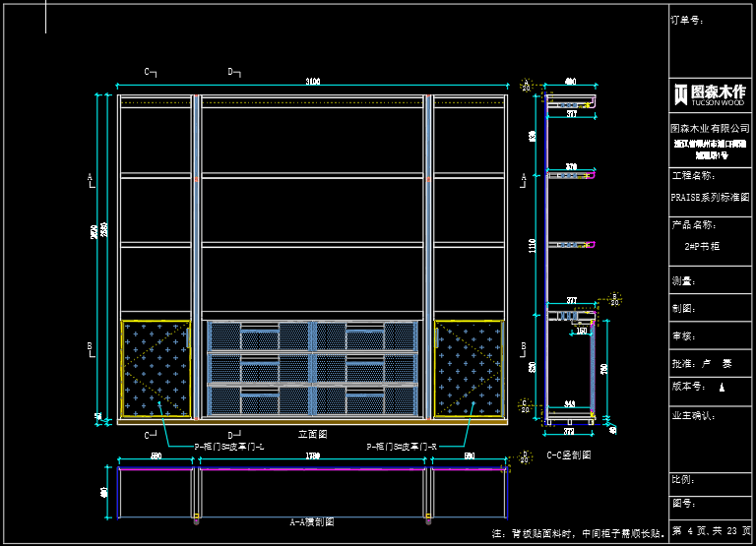Select the 1780 middle dimension in plan view
756x546 pixels.
coord(313,456)
